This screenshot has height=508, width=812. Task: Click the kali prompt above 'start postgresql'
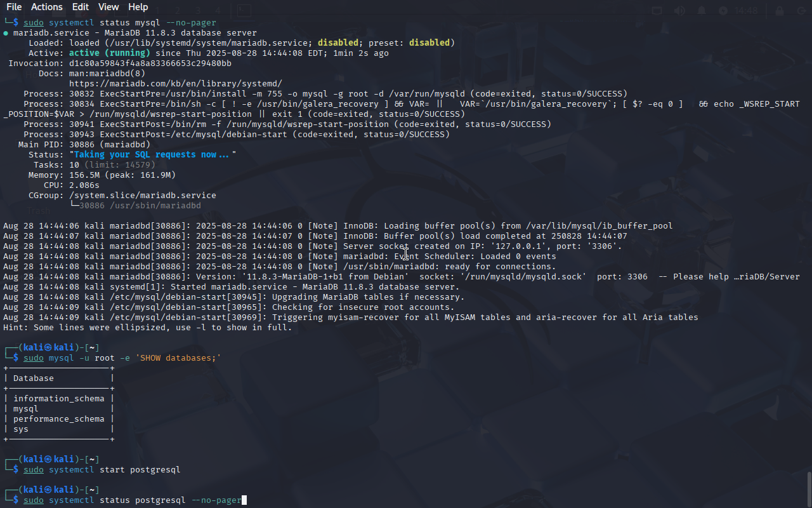[51, 459]
